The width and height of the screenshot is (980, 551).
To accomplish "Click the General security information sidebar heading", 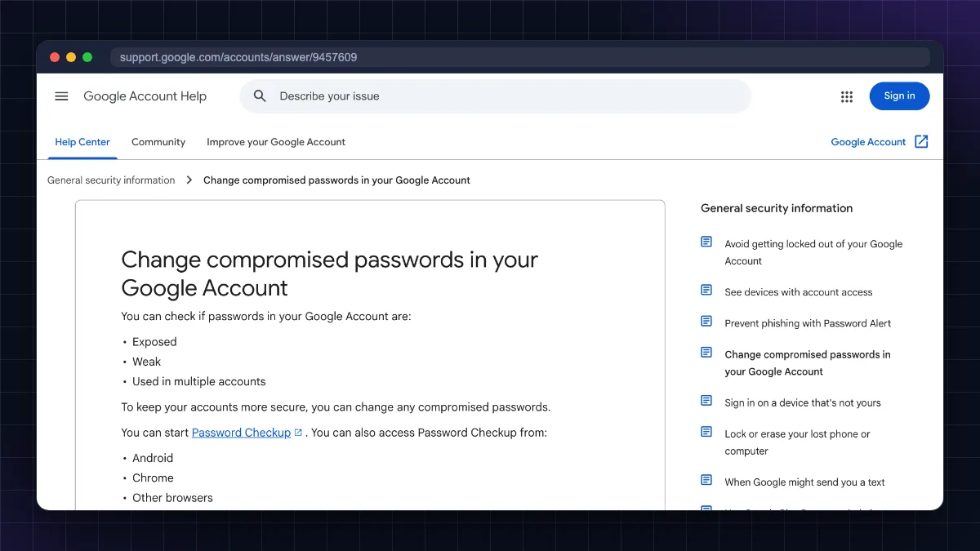I will [x=777, y=208].
